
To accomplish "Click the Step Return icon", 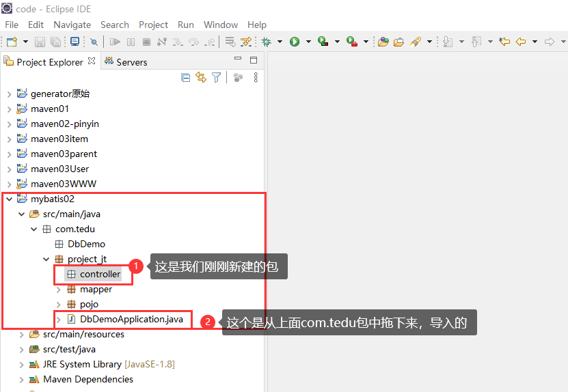I will [209, 42].
